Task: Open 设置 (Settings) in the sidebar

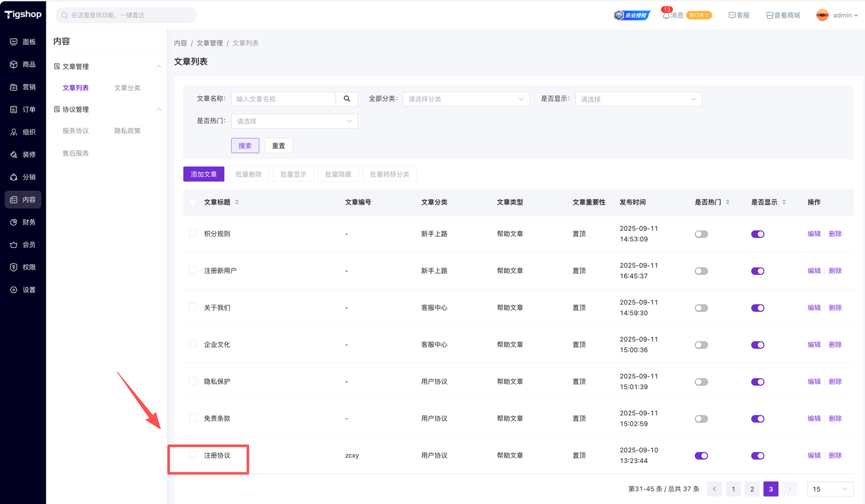Action: 14,290
